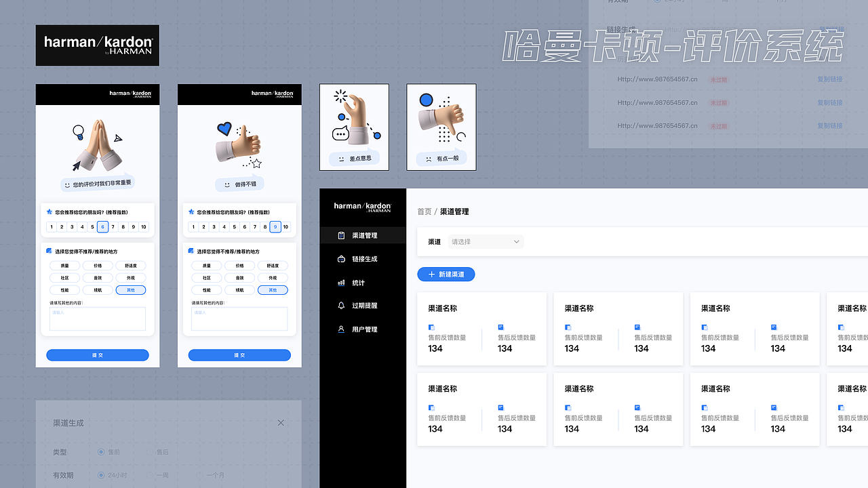
Task: Deselect the 其他 chip in praying-hands survey
Action: pos(131,290)
